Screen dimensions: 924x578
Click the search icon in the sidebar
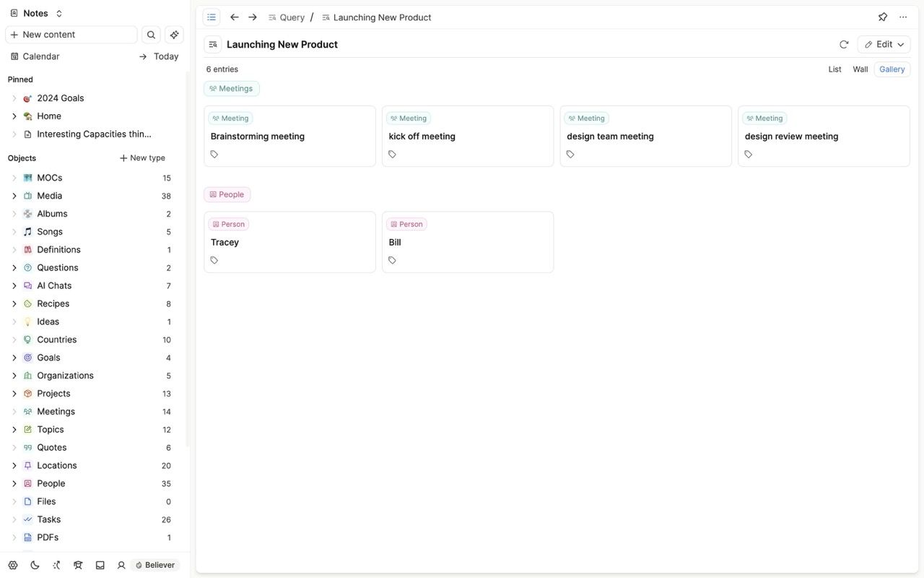tap(150, 34)
